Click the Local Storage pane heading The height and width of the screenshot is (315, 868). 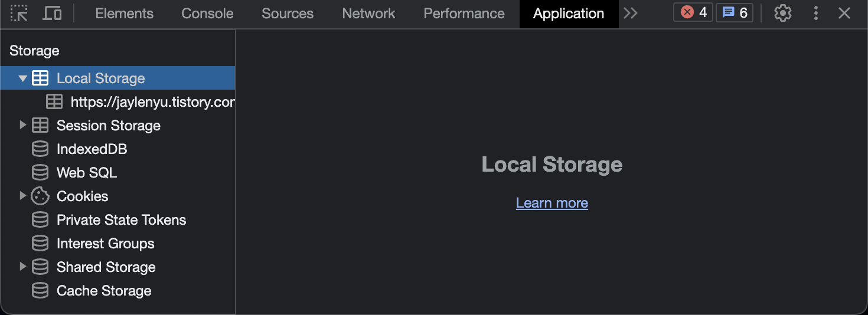click(x=552, y=164)
